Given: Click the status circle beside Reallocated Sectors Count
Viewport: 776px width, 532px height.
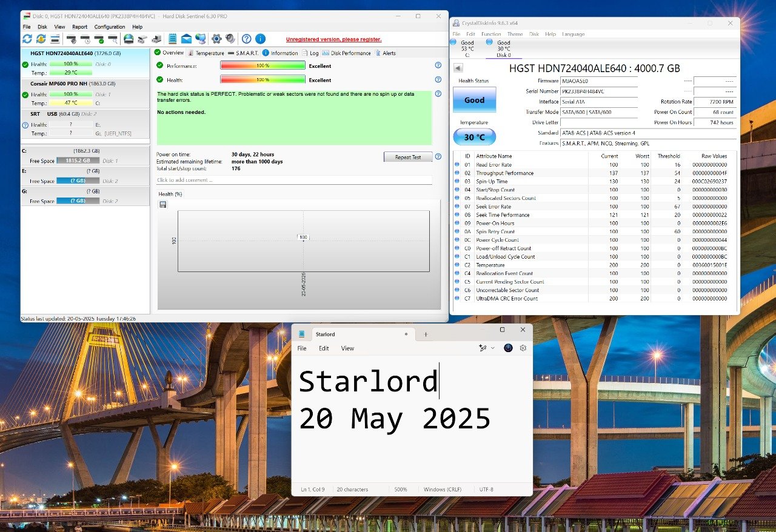Looking at the screenshot, I should [457, 198].
